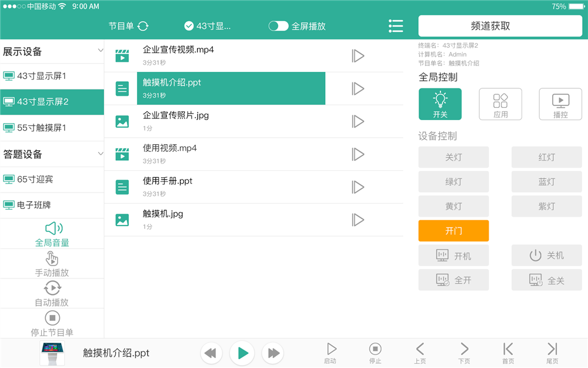The width and height of the screenshot is (588, 368).
Task: Click the 开关 light switch control
Action: (x=440, y=104)
